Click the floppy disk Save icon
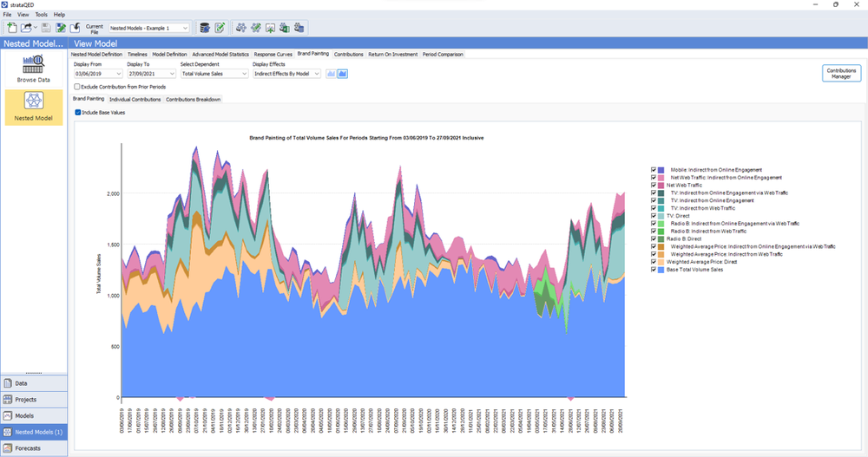This screenshot has width=868, height=457. [46, 28]
